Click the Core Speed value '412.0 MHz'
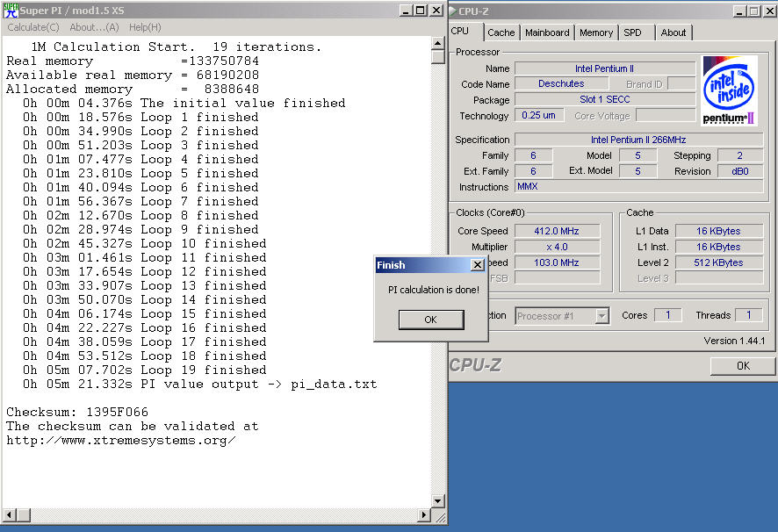 pyautogui.click(x=558, y=231)
